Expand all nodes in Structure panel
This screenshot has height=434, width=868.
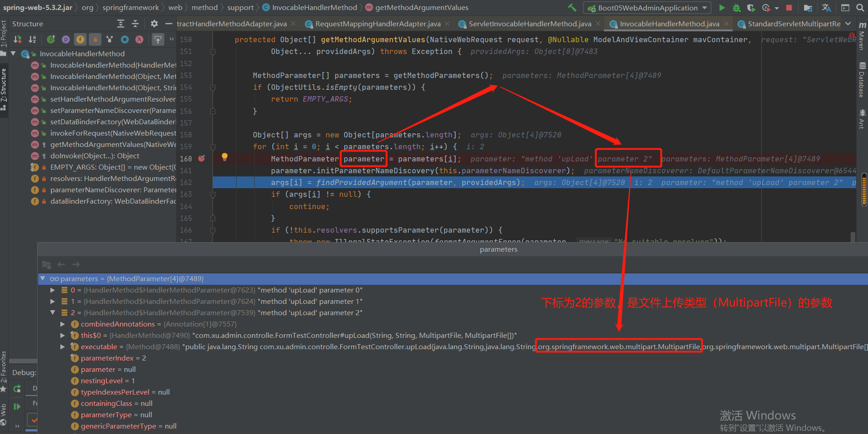click(121, 24)
